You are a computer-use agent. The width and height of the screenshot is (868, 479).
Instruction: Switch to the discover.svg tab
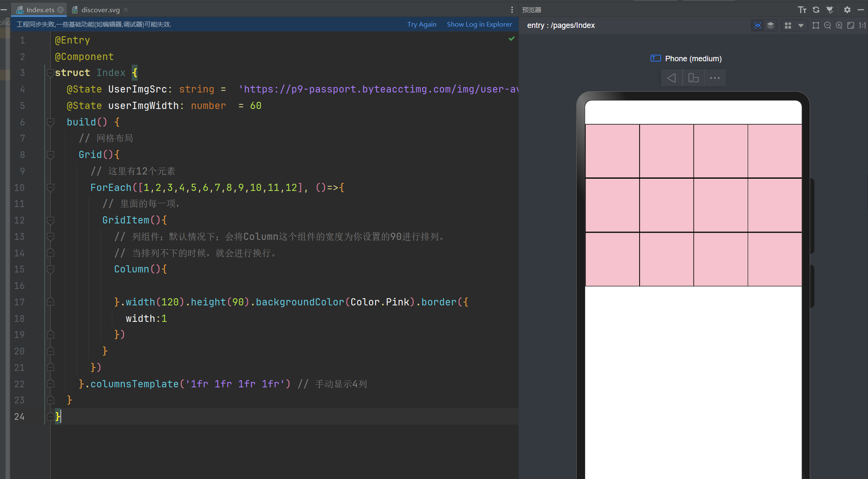[x=100, y=10]
